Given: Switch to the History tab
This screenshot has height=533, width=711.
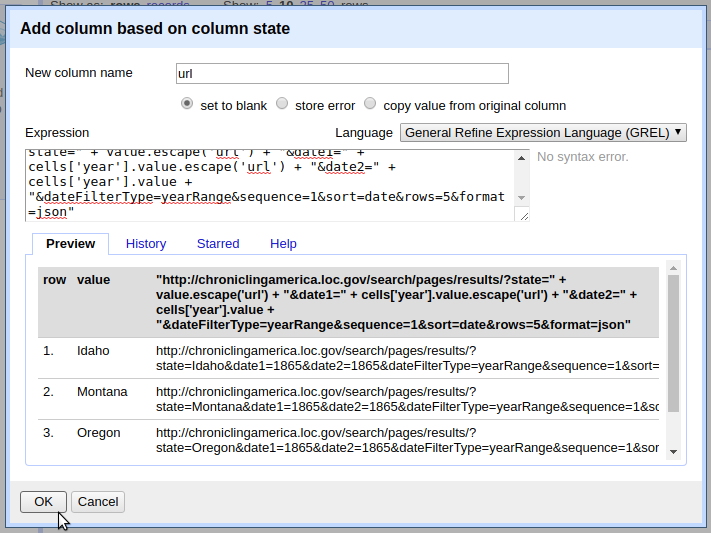Looking at the screenshot, I should [146, 243].
